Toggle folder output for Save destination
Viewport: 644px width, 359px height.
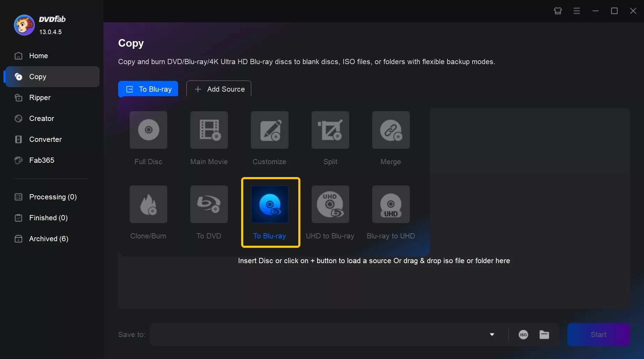click(544, 334)
